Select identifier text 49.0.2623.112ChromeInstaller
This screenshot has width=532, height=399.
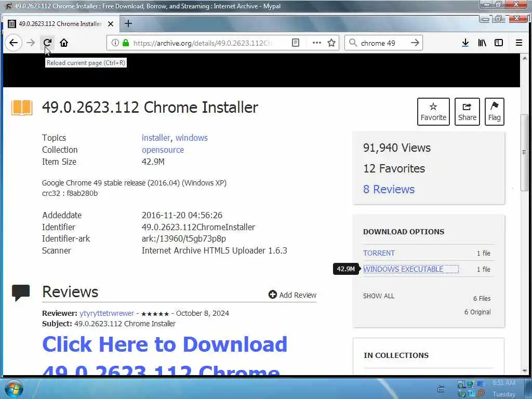click(x=198, y=227)
